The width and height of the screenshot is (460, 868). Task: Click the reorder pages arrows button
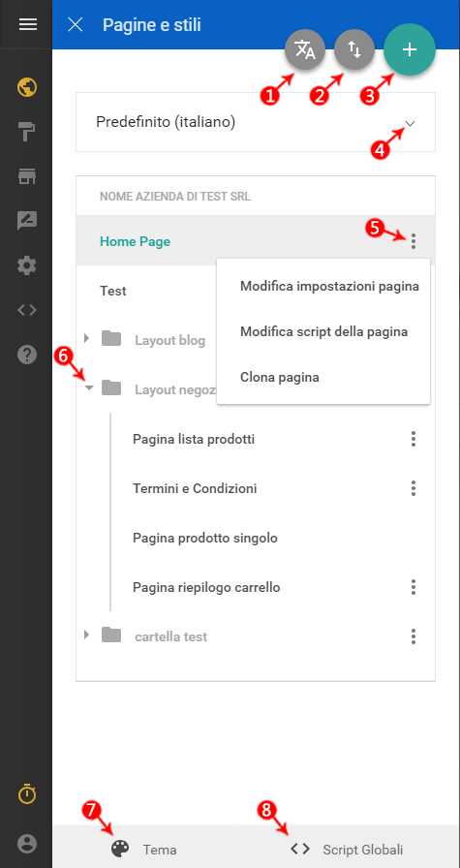[354, 49]
